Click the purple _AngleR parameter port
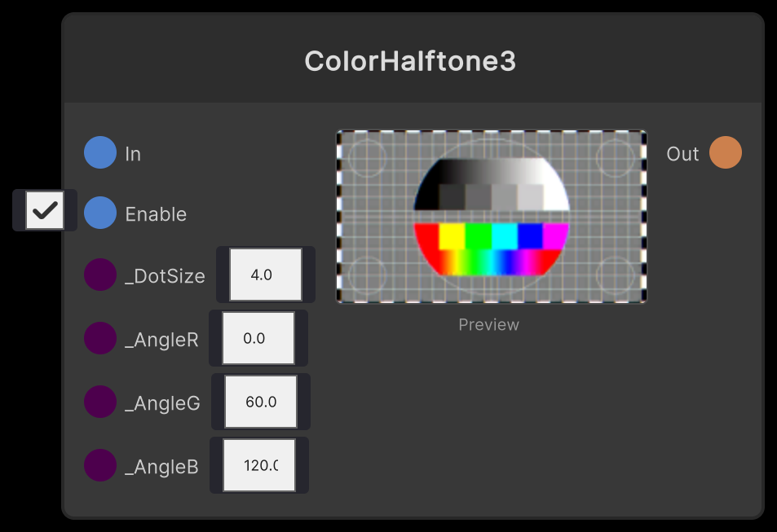Image resolution: width=777 pixels, height=532 pixels. pyautogui.click(x=99, y=338)
